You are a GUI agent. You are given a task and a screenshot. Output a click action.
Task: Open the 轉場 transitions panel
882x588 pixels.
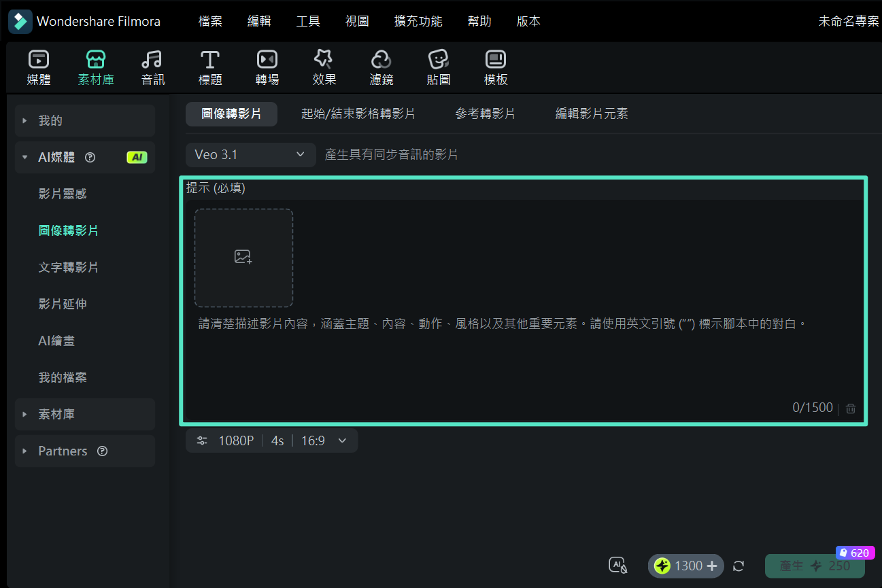click(267, 67)
